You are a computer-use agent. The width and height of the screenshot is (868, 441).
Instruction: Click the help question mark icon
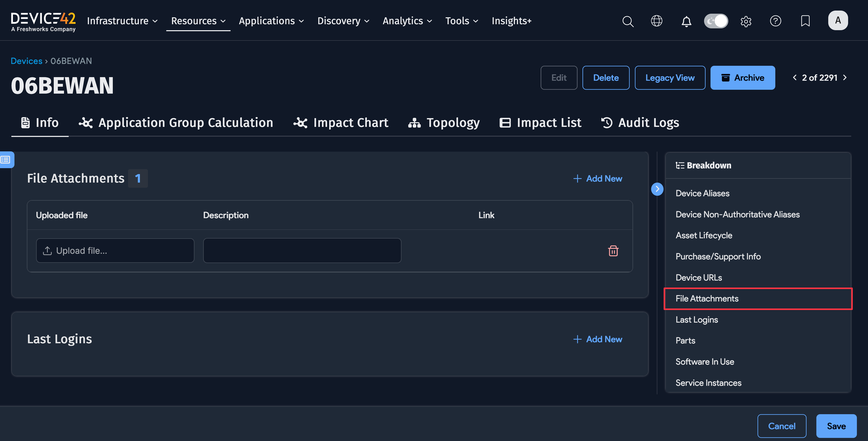(775, 21)
